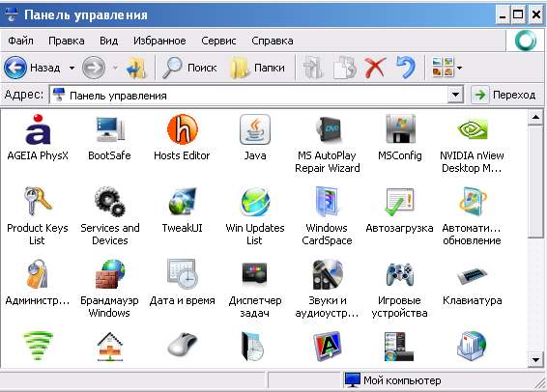This screenshot has height=392, width=547.
Task: Select the folder with clock icon
Action: (x=252, y=347)
